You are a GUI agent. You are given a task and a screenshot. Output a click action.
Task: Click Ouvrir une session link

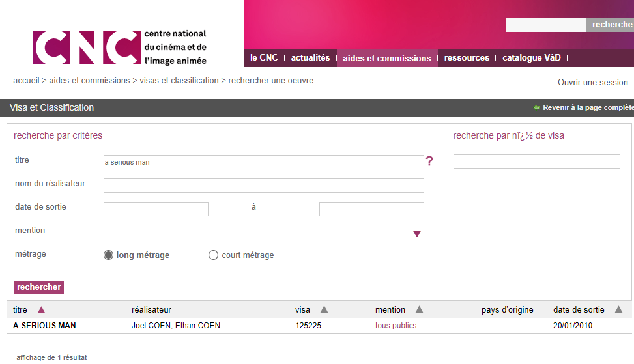(592, 83)
